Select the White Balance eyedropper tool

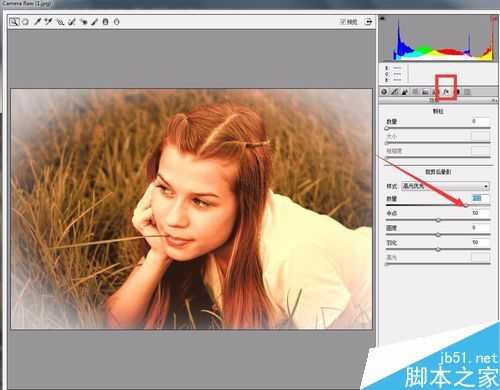pos(37,22)
